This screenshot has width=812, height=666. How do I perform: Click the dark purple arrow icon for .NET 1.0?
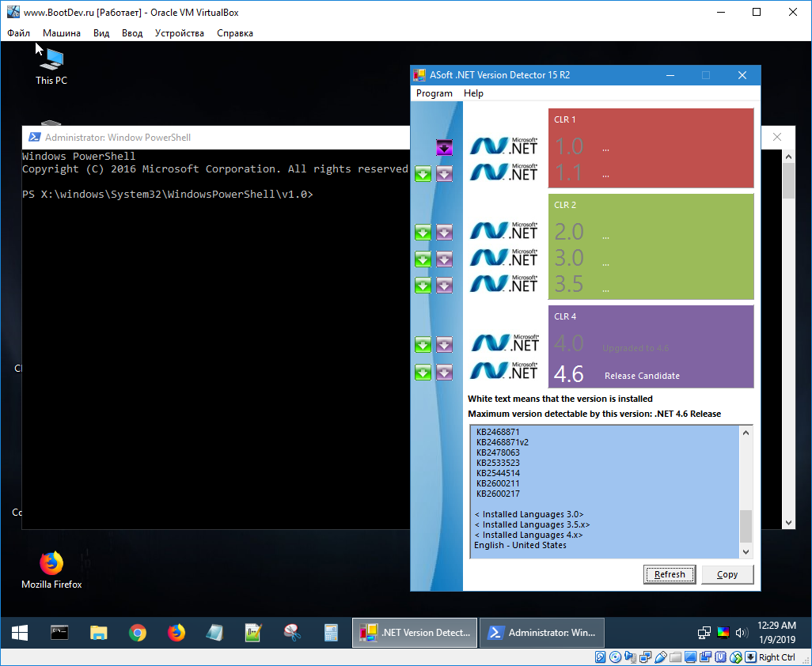point(444,147)
